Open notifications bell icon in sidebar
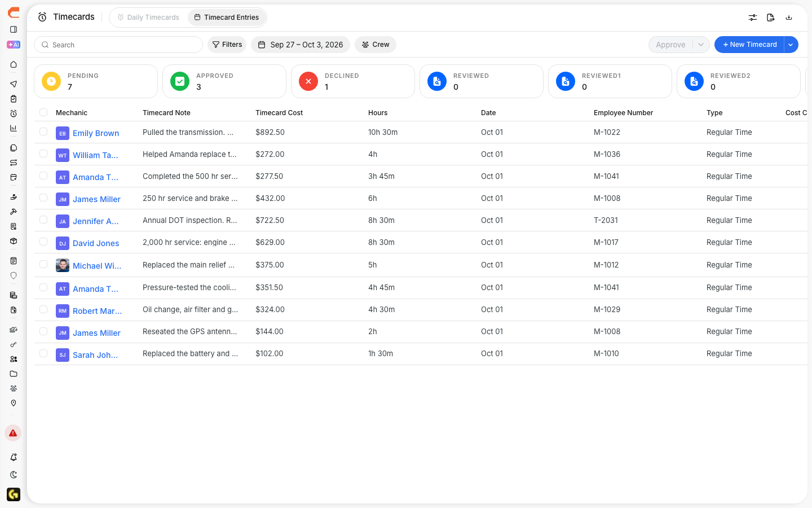The height and width of the screenshot is (508, 812). [14, 457]
